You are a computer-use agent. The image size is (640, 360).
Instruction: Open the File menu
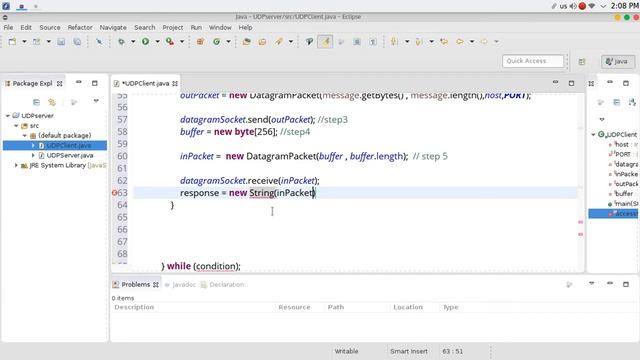coord(8,27)
